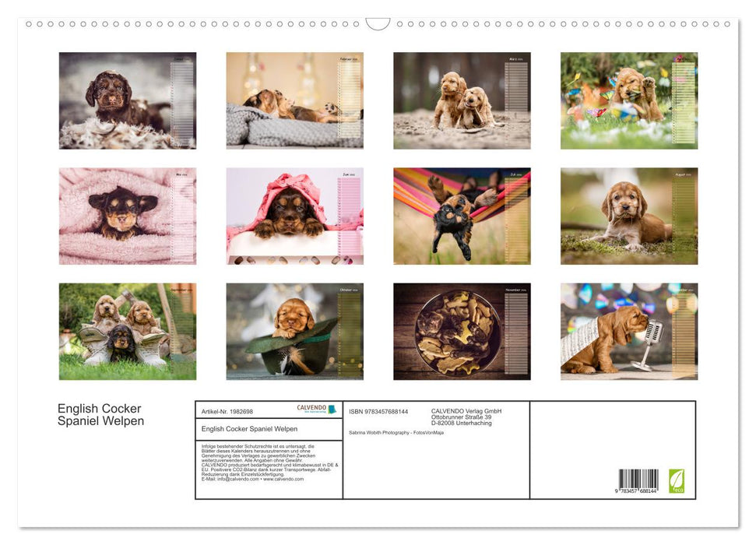Click the large English Cocker Spaniel Welpen title

click(x=100, y=415)
